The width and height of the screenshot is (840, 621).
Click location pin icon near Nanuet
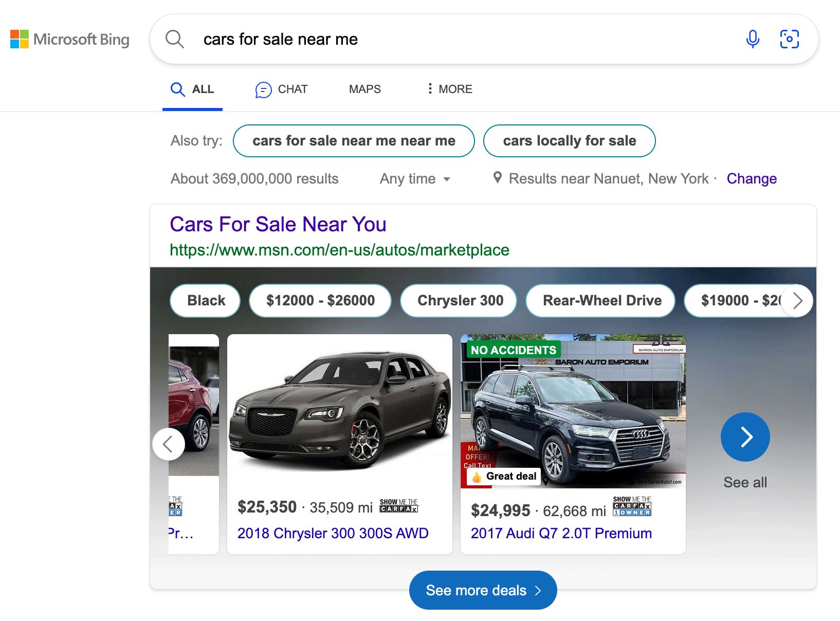[497, 178]
